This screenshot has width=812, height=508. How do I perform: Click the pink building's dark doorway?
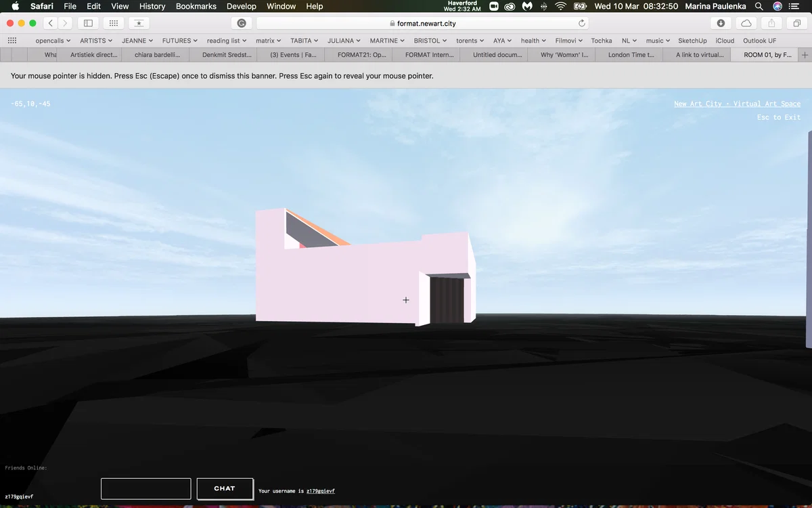click(447, 299)
